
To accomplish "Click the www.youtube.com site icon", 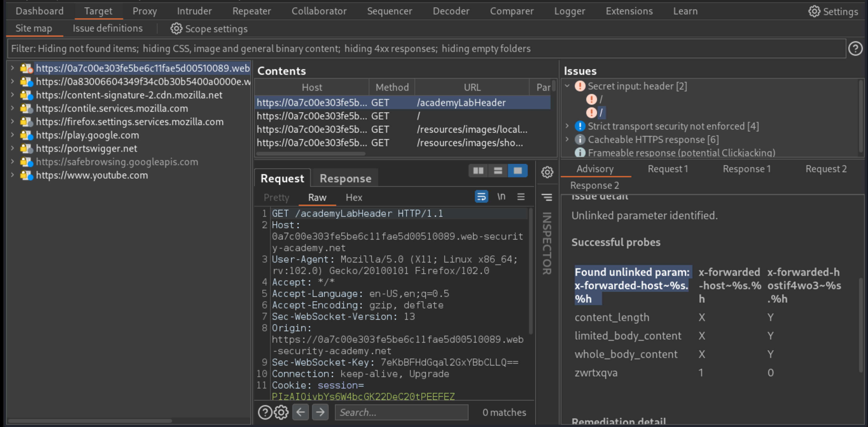I will click(x=26, y=175).
